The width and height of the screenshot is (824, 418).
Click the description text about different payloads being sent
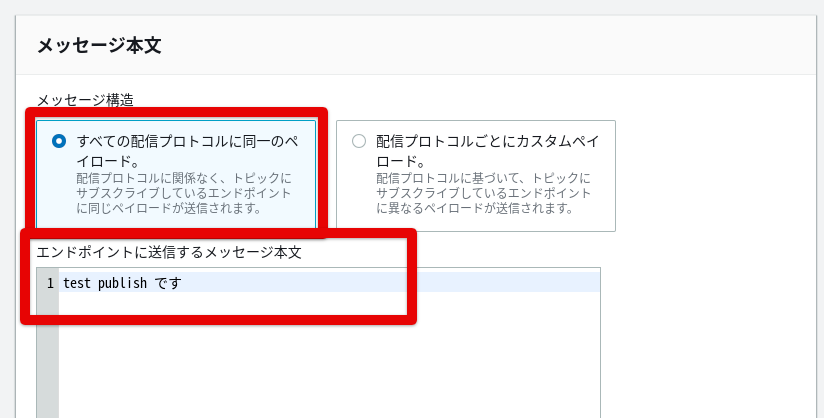click(x=483, y=193)
